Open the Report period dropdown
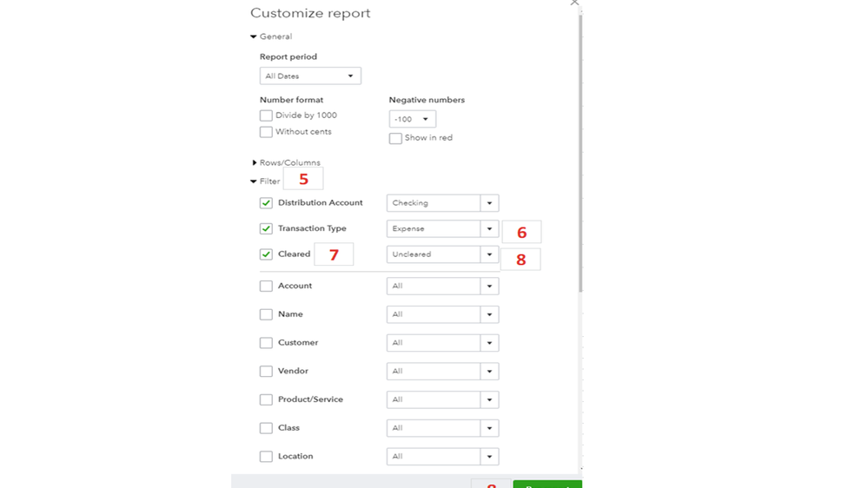Screen dimensions: 868x488 (310, 76)
